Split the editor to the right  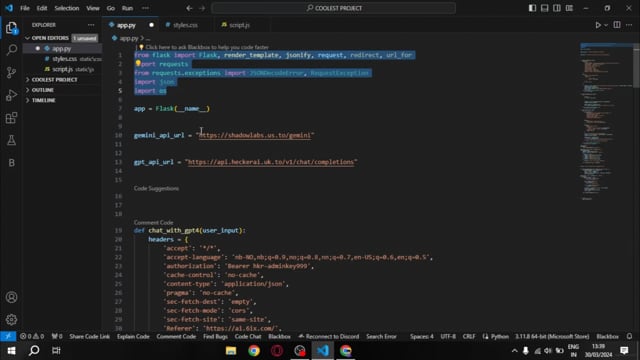pos(617,25)
